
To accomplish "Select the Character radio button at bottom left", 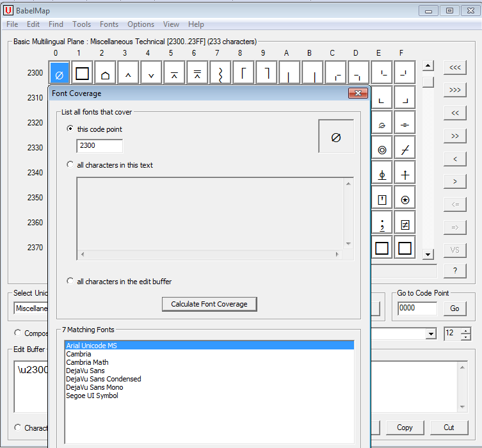I will (18, 428).
